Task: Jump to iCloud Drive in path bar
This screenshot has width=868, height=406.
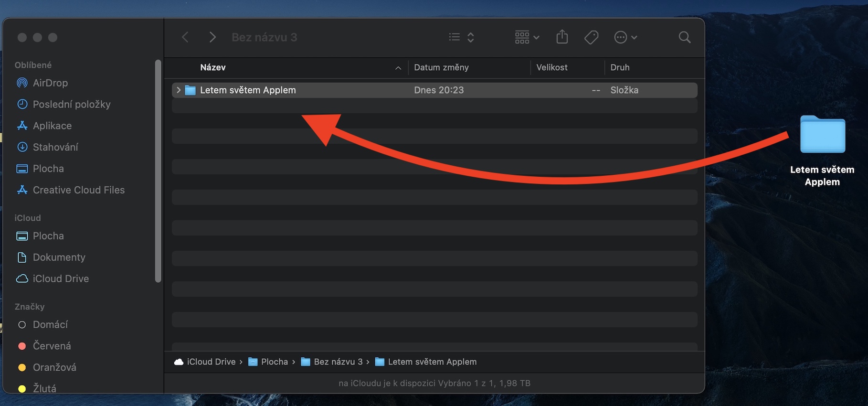Action: [x=205, y=362]
